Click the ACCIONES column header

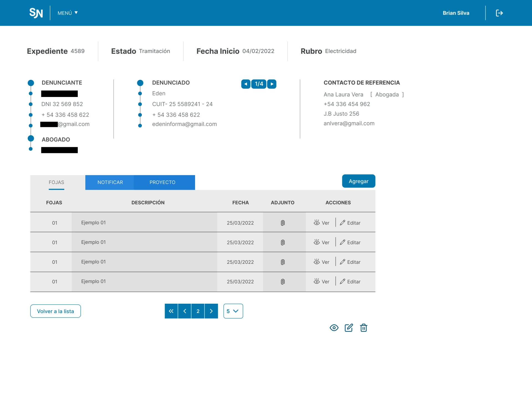[338, 203]
